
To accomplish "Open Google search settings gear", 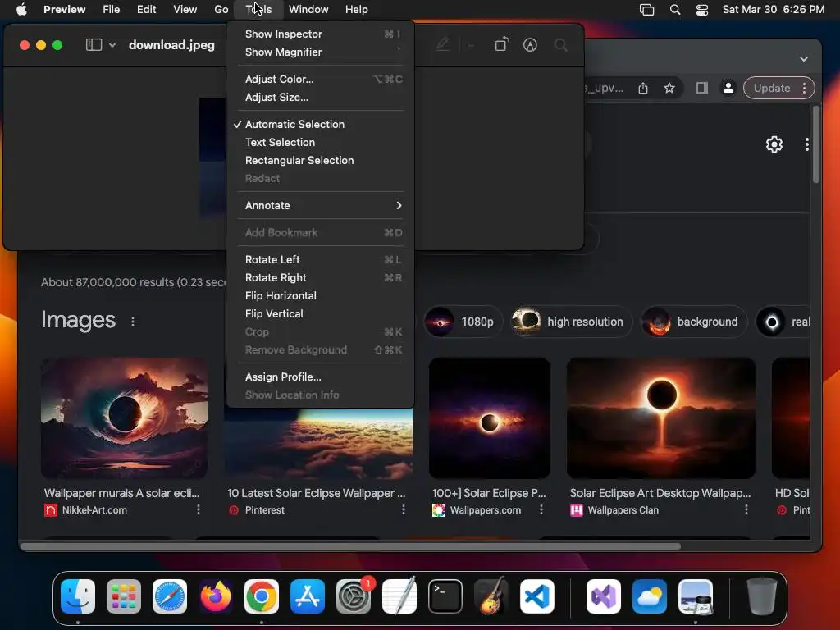I will (774, 144).
